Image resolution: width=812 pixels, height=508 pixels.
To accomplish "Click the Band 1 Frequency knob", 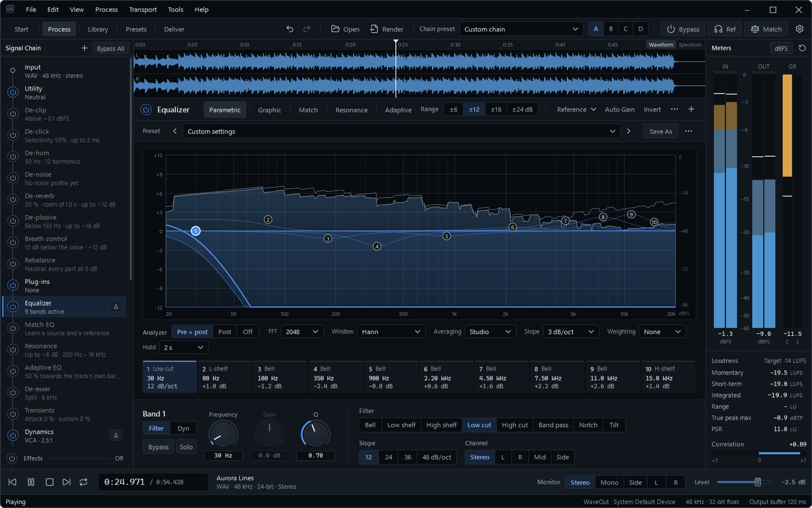I will pyautogui.click(x=223, y=434).
